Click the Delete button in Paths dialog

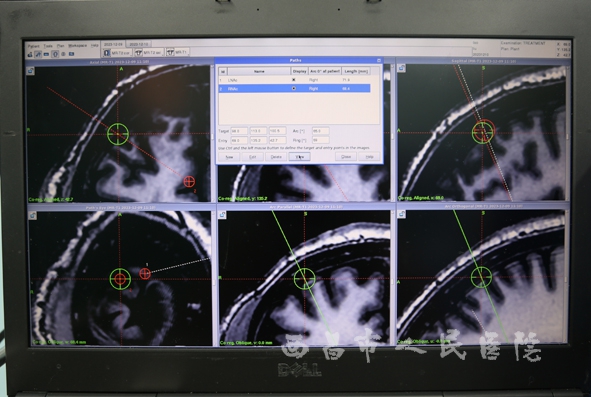coord(276,157)
